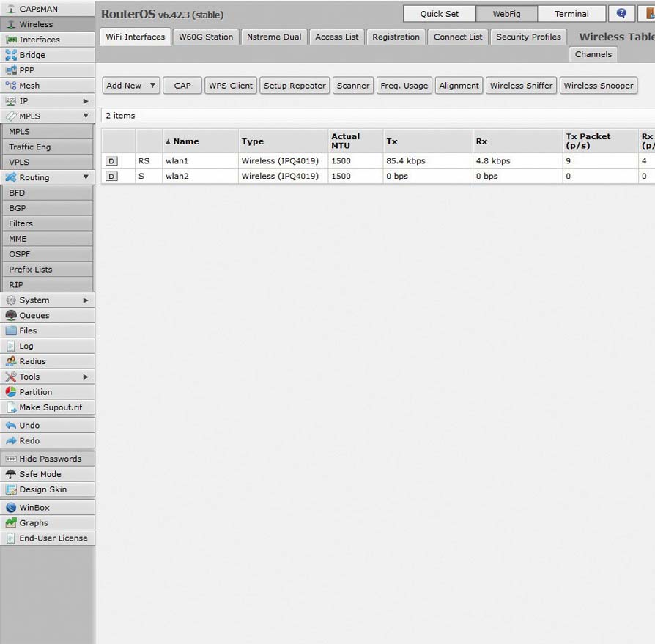Image resolution: width=655 pixels, height=644 pixels.
Task: Switch to the Registration tab
Action: [396, 37]
